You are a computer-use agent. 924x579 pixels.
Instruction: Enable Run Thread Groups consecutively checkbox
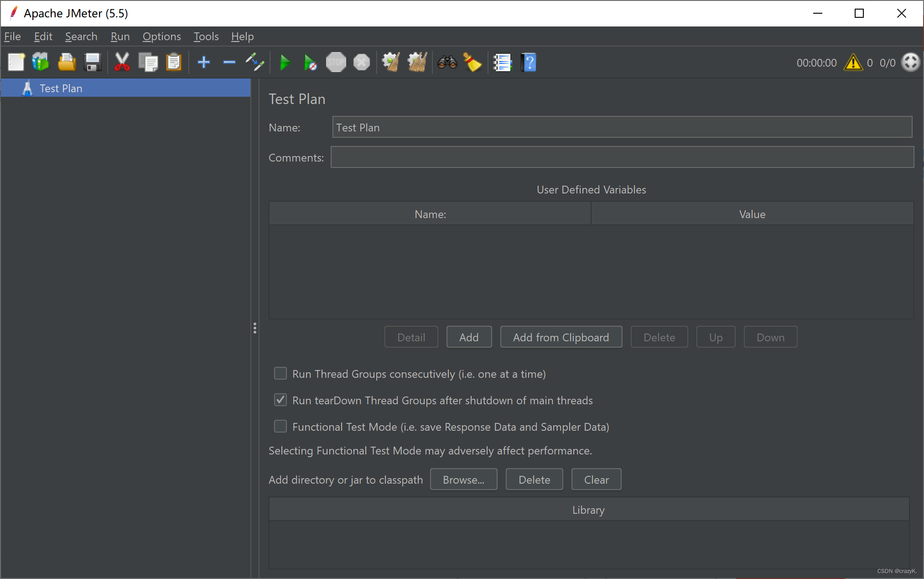280,374
